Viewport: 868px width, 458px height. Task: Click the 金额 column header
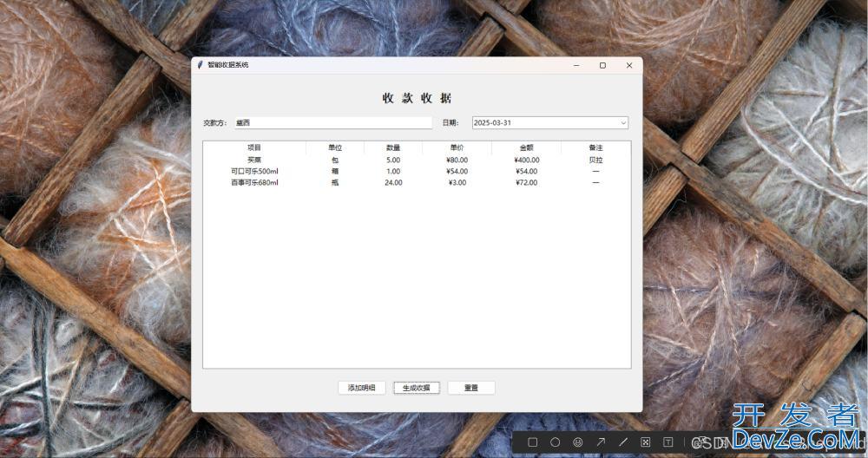(527, 147)
